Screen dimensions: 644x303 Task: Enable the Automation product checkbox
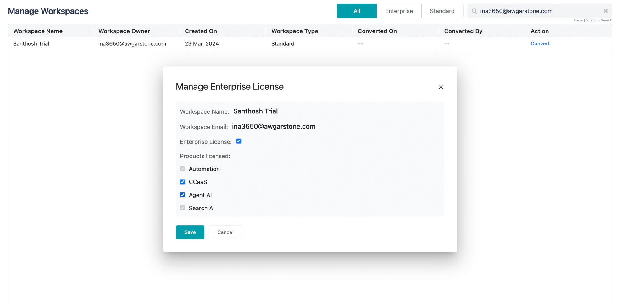click(x=182, y=169)
